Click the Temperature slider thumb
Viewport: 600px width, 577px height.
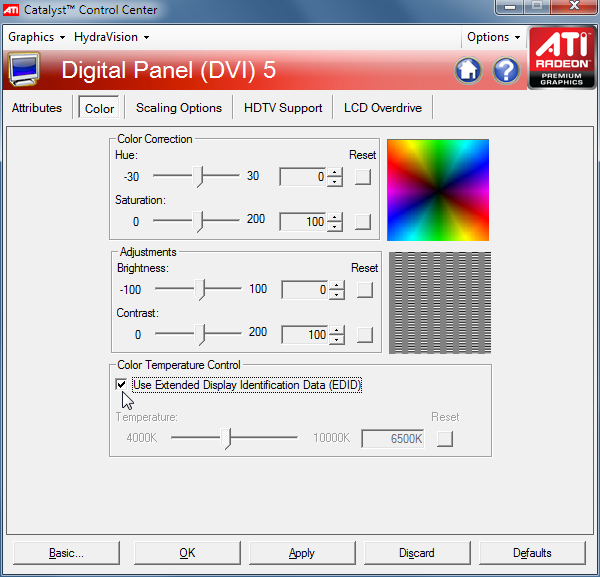point(227,438)
